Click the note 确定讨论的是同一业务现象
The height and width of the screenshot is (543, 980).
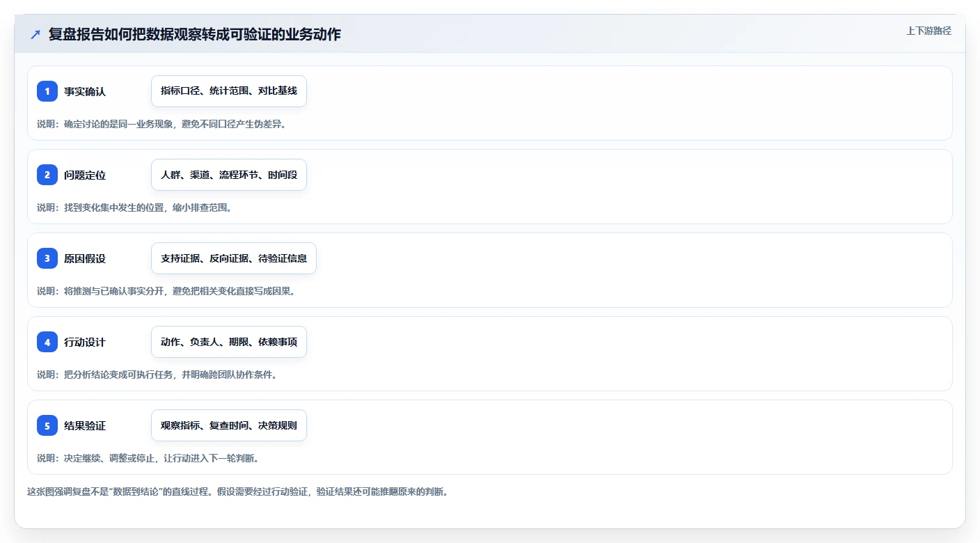click(x=161, y=124)
